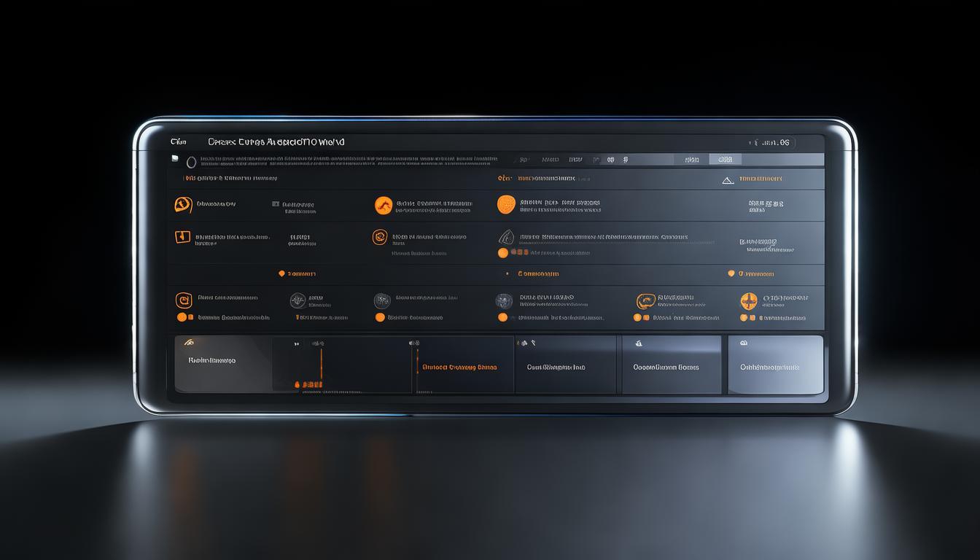Click the orange speech-bubble icon in first row

click(x=183, y=205)
